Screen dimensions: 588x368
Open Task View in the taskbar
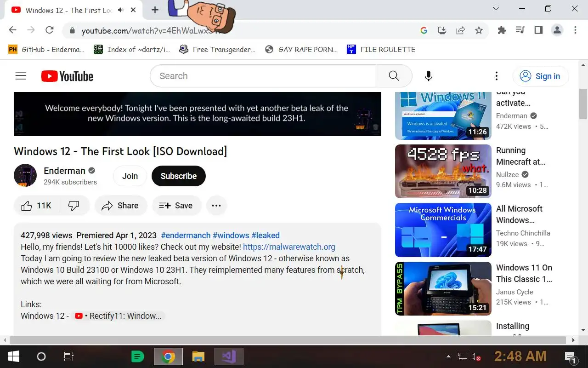point(69,356)
